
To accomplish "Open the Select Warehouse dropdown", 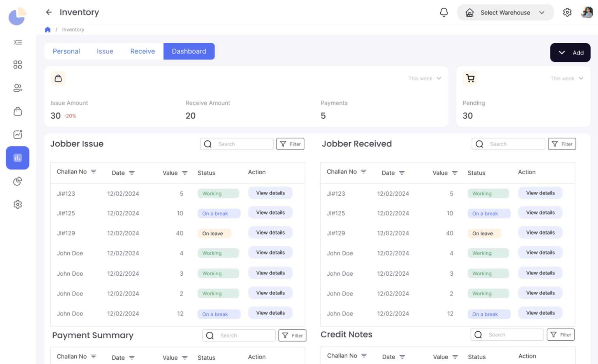I will 505,12.
